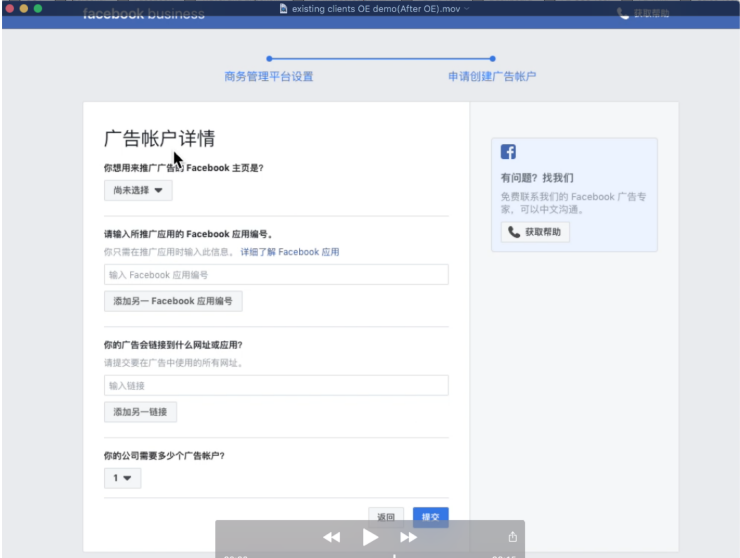Click the 添加另一链接 button
The image size is (740, 558).
(x=140, y=412)
